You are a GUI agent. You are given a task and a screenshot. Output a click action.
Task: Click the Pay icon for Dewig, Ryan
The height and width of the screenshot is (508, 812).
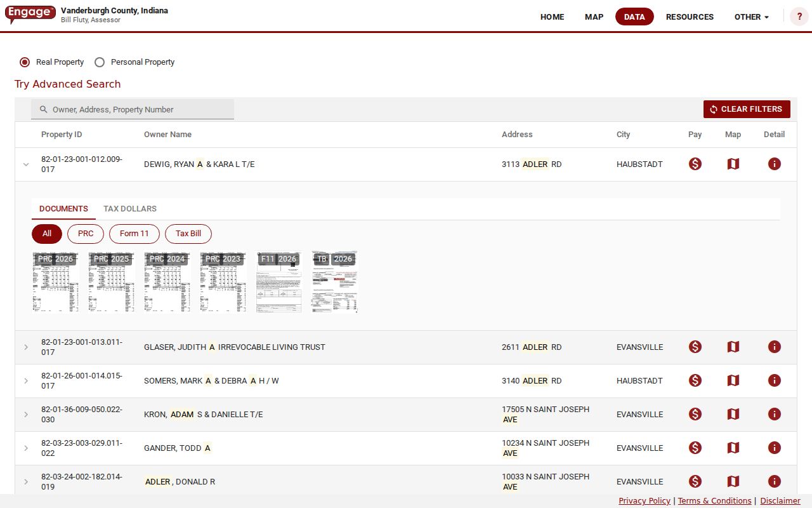pyautogui.click(x=695, y=164)
